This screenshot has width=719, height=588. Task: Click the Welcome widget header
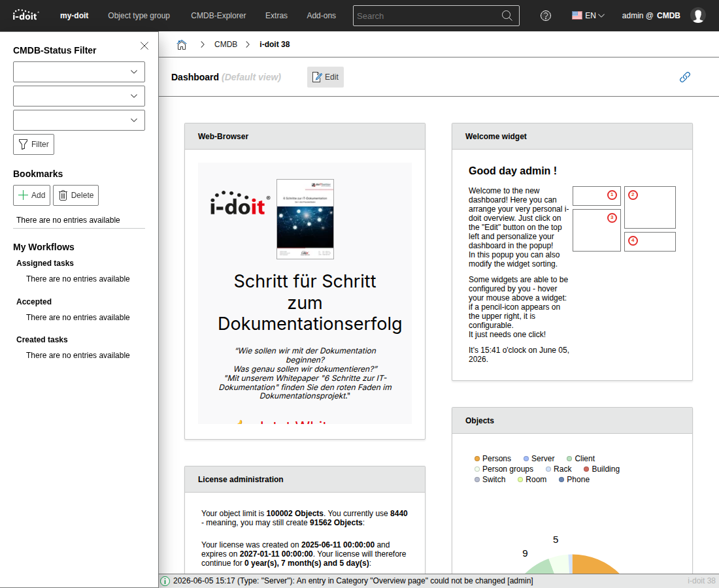point(573,137)
